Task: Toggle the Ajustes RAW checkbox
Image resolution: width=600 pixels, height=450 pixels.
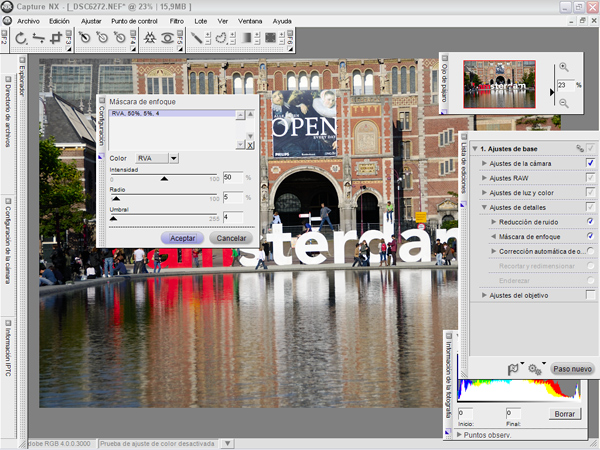Action: tap(590, 178)
